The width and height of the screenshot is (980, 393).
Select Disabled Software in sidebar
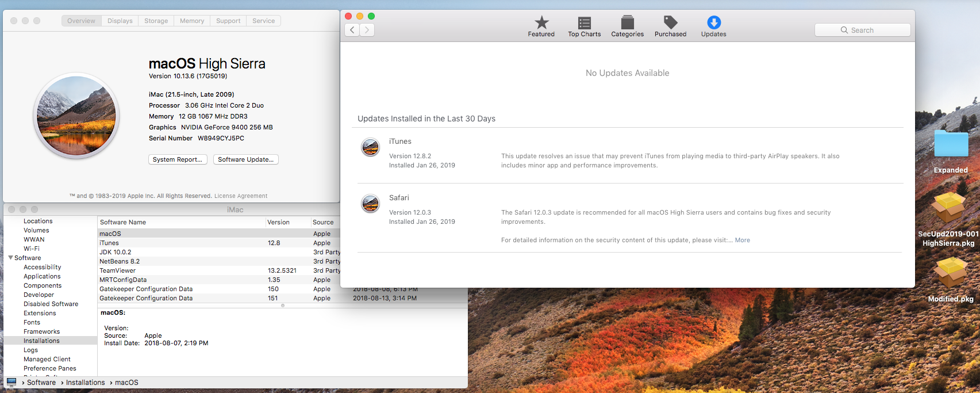coord(51,304)
